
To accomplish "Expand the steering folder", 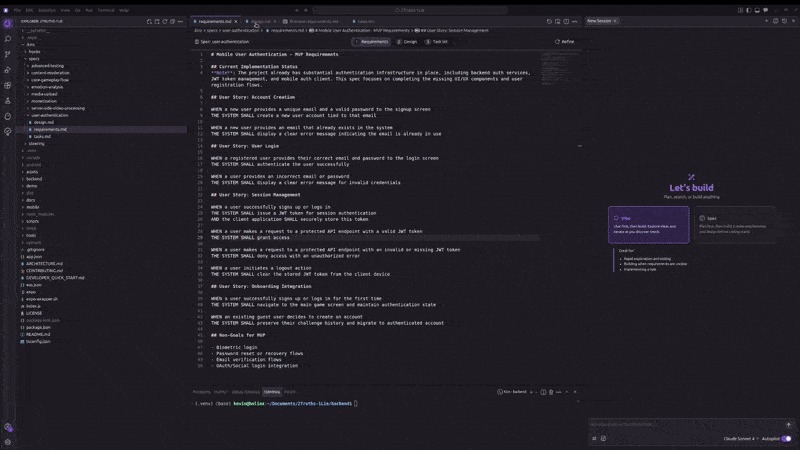I will (36, 144).
